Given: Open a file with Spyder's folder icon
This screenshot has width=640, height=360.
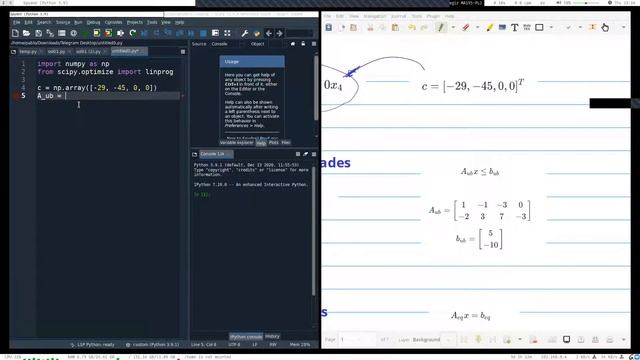Looking at the screenshot, I should click(27, 33).
